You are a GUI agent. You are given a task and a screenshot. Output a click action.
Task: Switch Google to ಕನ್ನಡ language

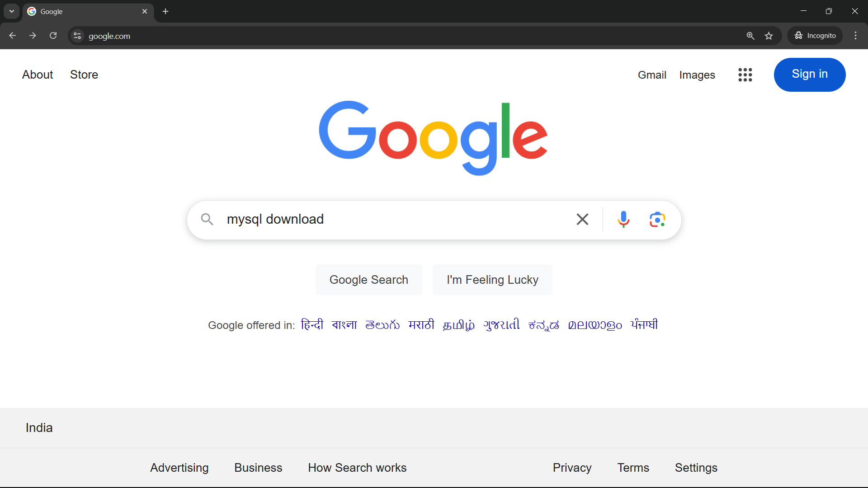coord(544,325)
